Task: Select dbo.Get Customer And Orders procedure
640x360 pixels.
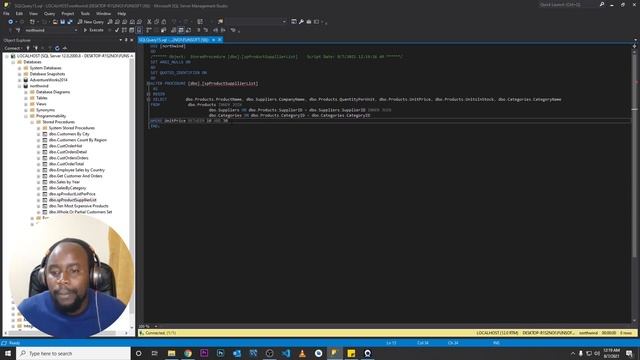Action: click(76, 176)
